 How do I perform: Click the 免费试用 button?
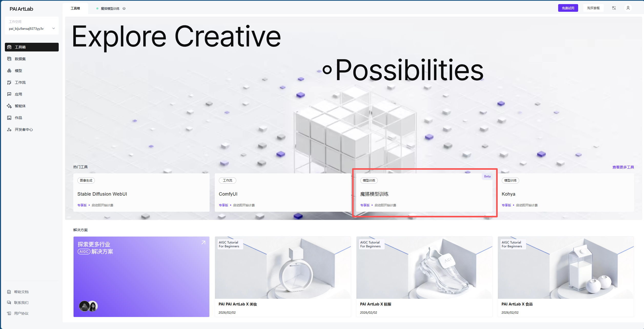568,8
